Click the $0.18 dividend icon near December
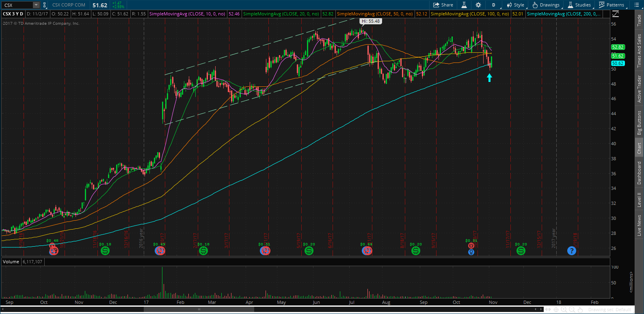644x314 pixels. click(105, 251)
